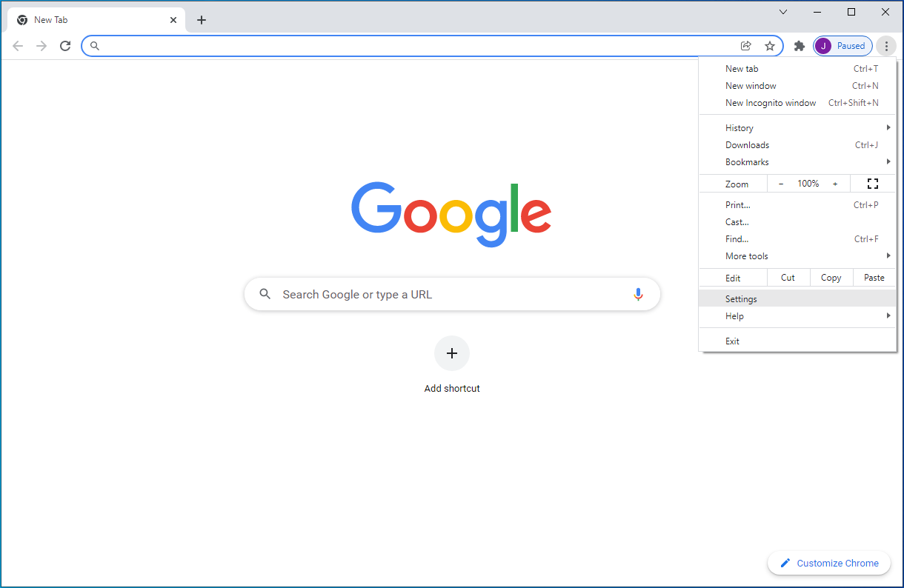
Task: Open Downloads from the menu
Action: 747,144
